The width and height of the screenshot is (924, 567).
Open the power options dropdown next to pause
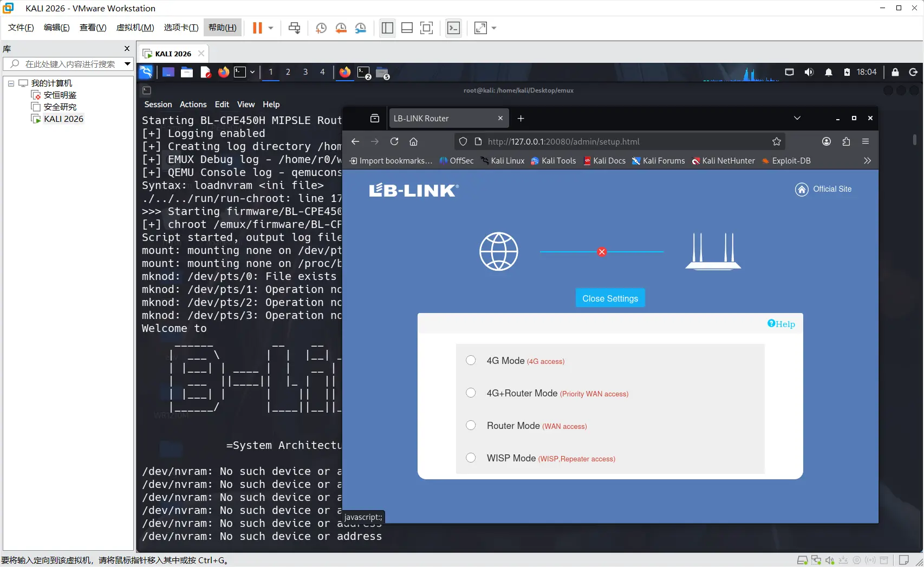point(271,28)
